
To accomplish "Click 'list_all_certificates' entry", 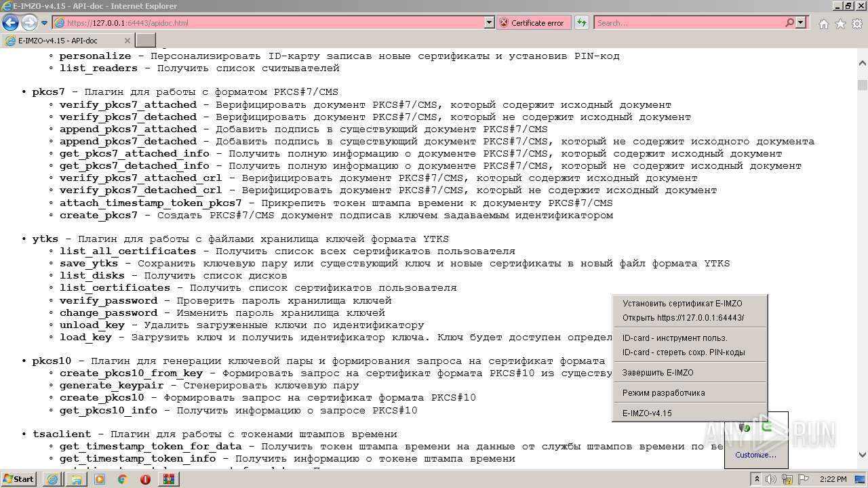I will (128, 251).
